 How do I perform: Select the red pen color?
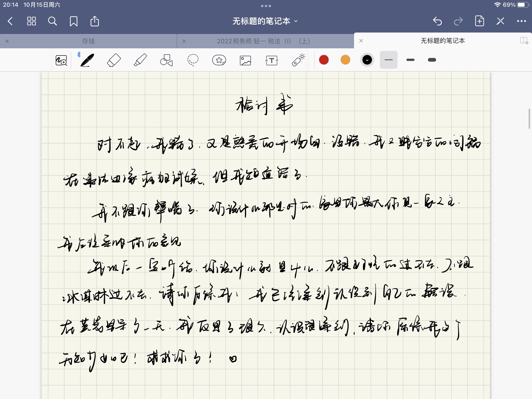324,60
